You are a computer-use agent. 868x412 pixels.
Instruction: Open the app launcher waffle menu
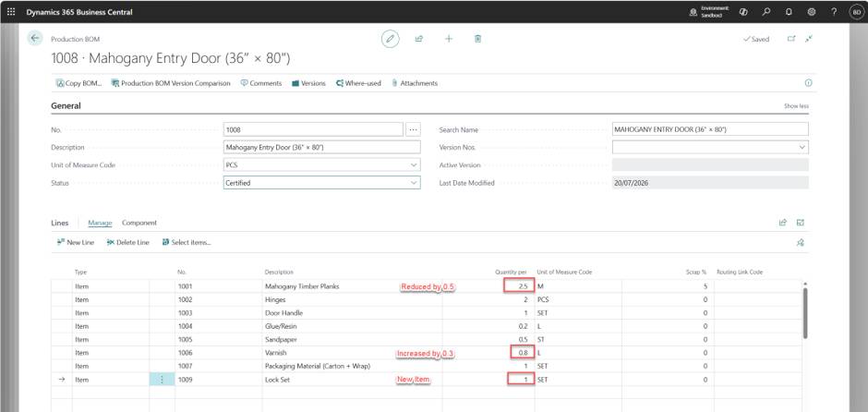(11, 12)
